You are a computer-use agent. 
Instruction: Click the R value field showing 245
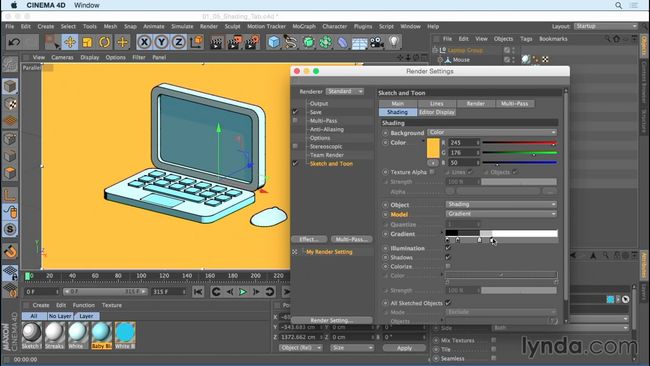coord(464,143)
